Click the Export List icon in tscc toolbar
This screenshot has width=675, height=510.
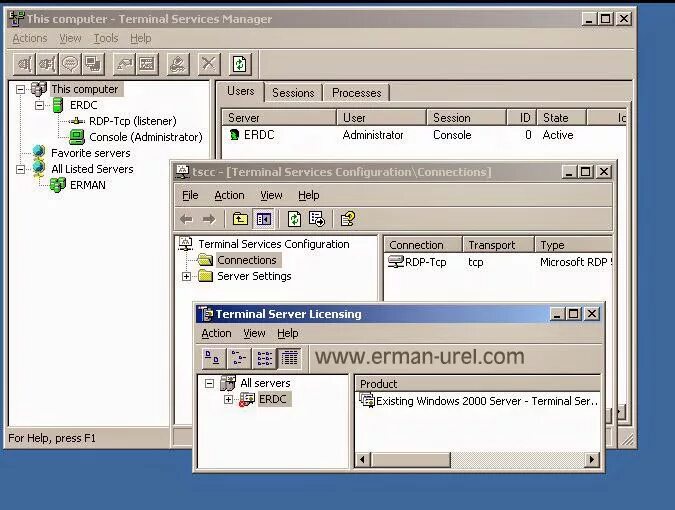click(317, 219)
